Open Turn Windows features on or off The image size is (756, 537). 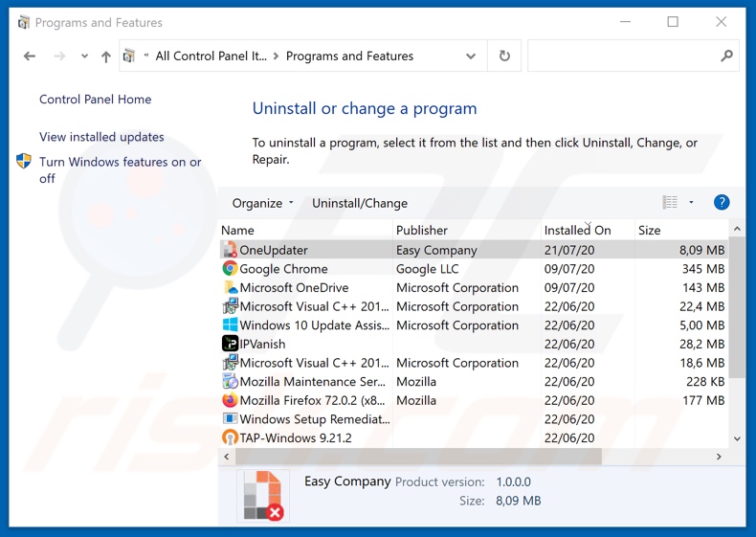pos(120,169)
